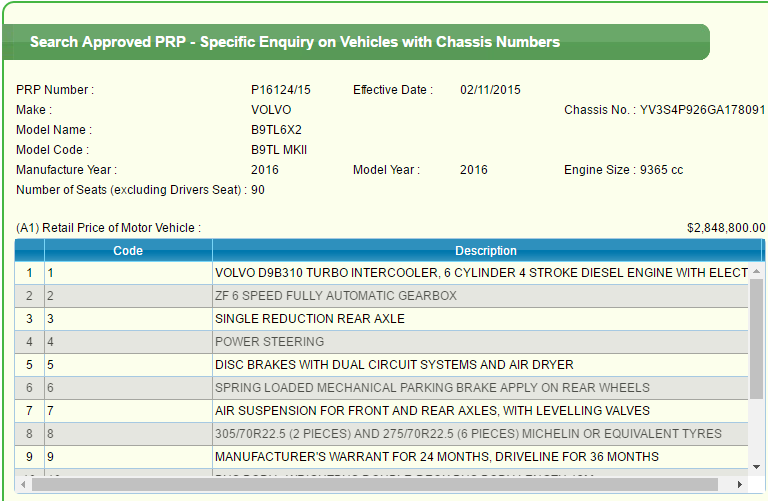Click the vertical scrollbar up arrow
The height and width of the screenshot is (501, 773).
click(757, 271)
